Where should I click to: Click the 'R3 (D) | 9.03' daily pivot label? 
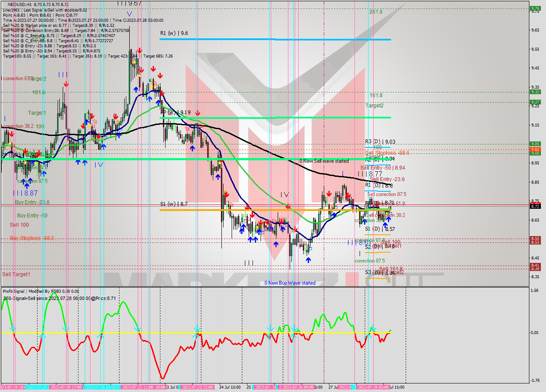[380, 141]
